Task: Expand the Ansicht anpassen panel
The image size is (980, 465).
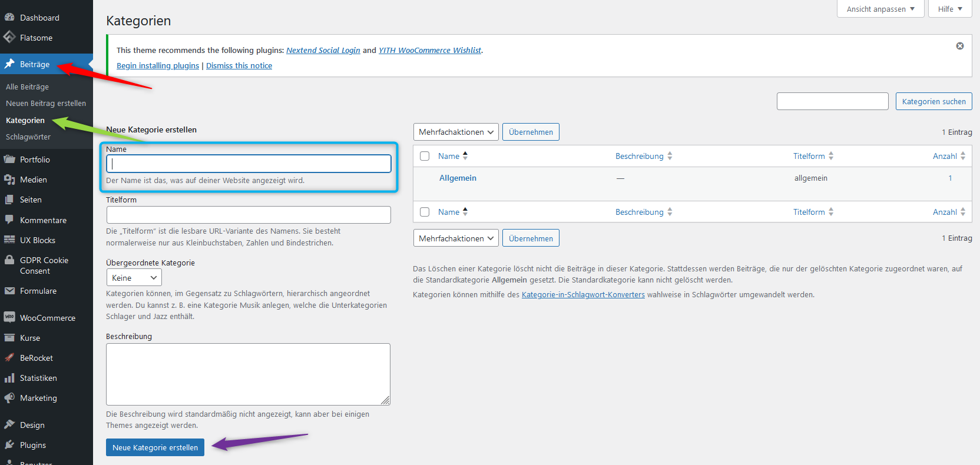Action: tap(881, 9)
